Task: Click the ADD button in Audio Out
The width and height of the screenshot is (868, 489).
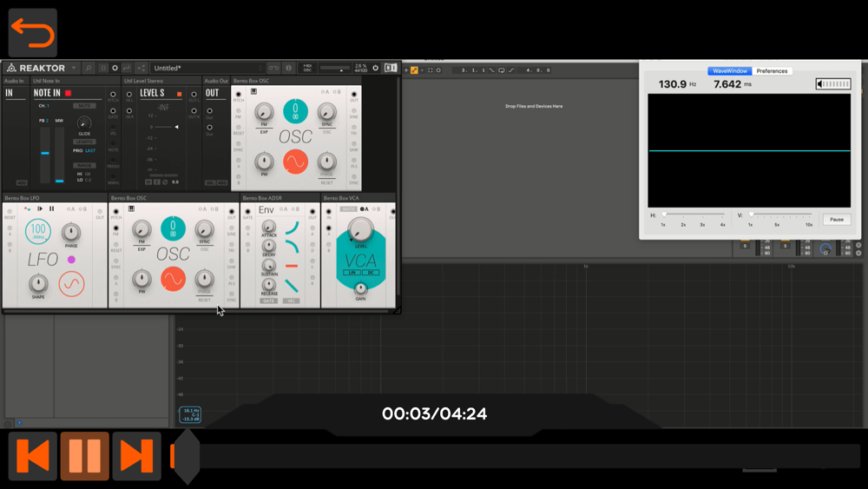Action: click(222, 182)
